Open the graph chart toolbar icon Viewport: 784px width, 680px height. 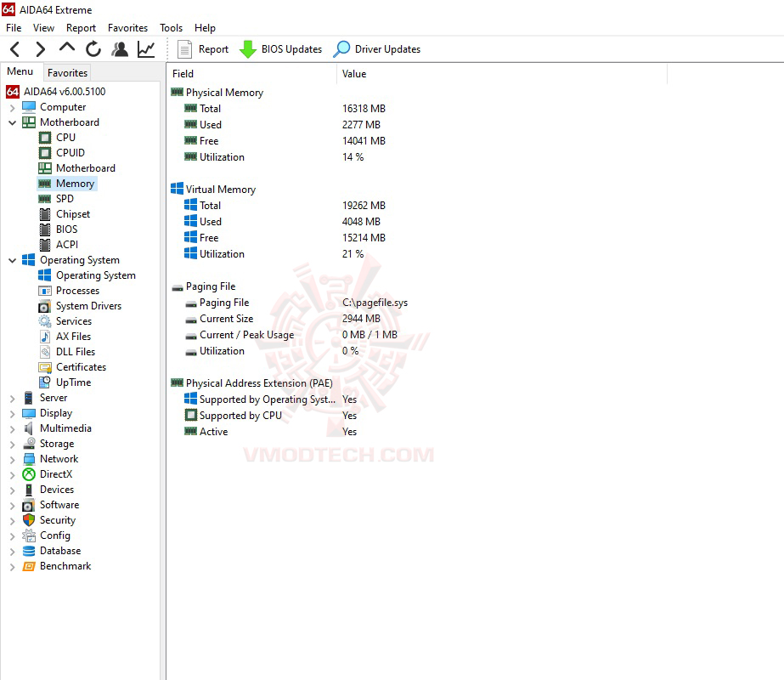pyautogui.click(x=146, y=49)
